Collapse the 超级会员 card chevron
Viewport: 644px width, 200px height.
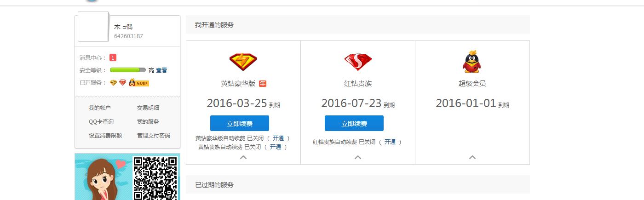point(472,157)
